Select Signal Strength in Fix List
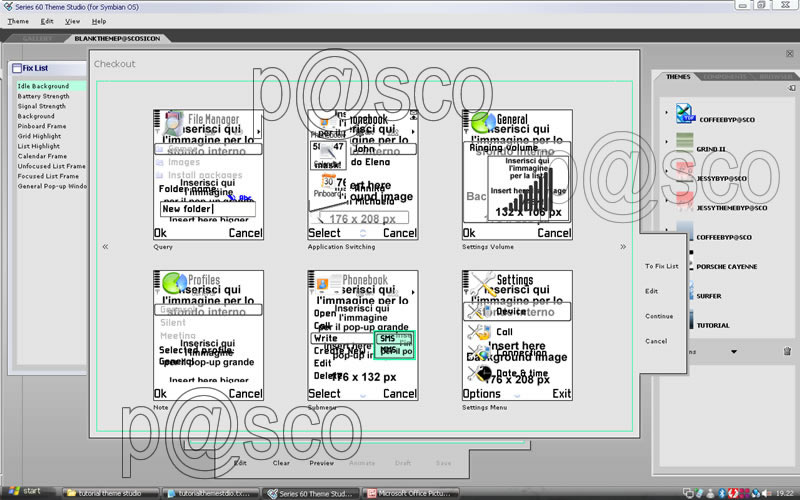The height and width of the screenshot is (500, 800). coord(41,106)
